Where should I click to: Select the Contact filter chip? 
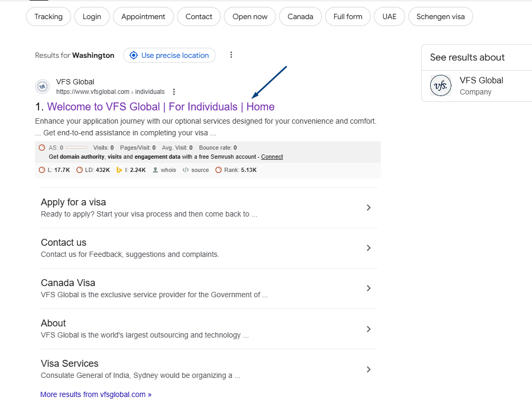(199, 16)
